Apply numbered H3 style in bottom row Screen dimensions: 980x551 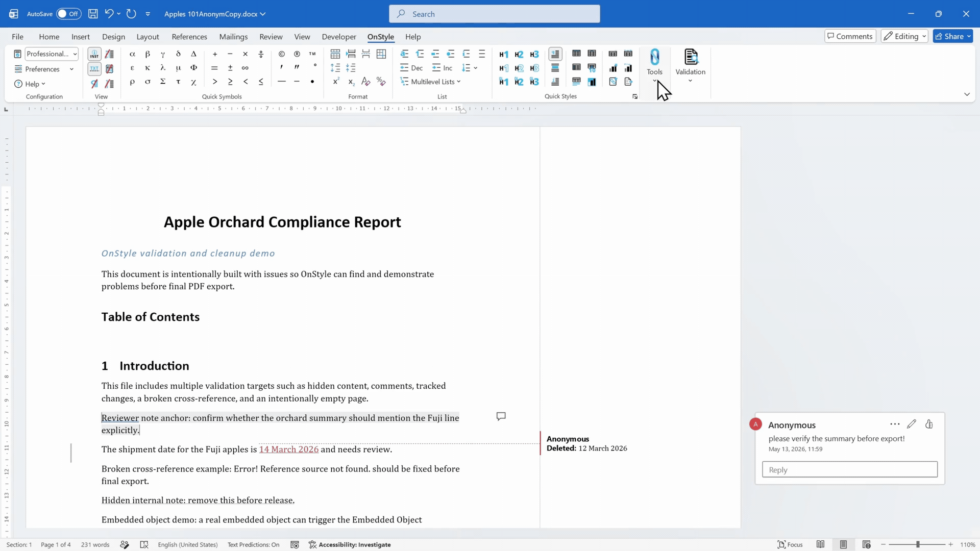(534, 82)
